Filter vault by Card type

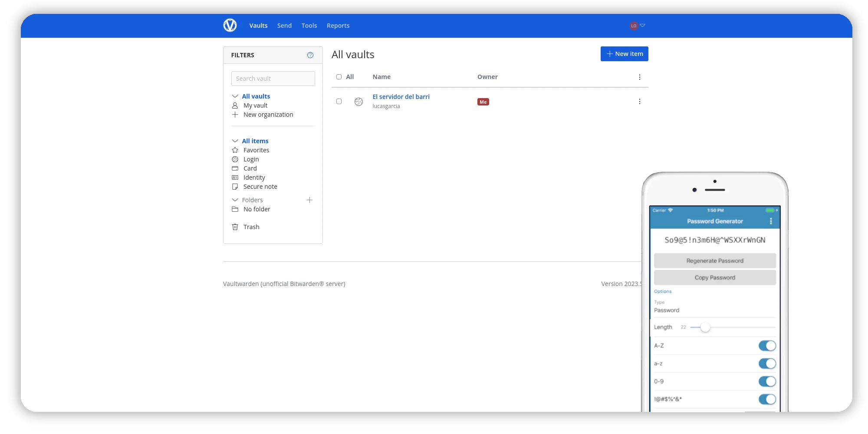(x=250, y=168)
